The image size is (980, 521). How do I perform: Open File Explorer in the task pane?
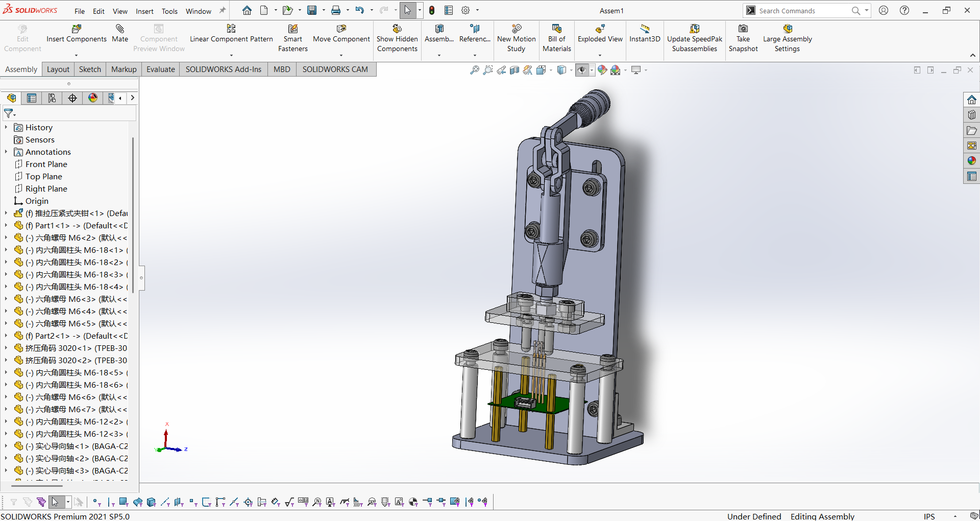(x=972, y=130)
